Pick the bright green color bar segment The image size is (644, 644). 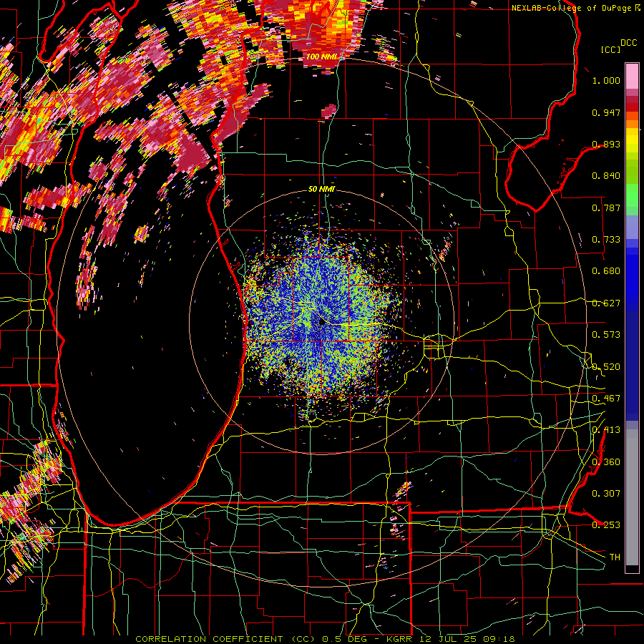pyautogui.click(x=632, y=195)
